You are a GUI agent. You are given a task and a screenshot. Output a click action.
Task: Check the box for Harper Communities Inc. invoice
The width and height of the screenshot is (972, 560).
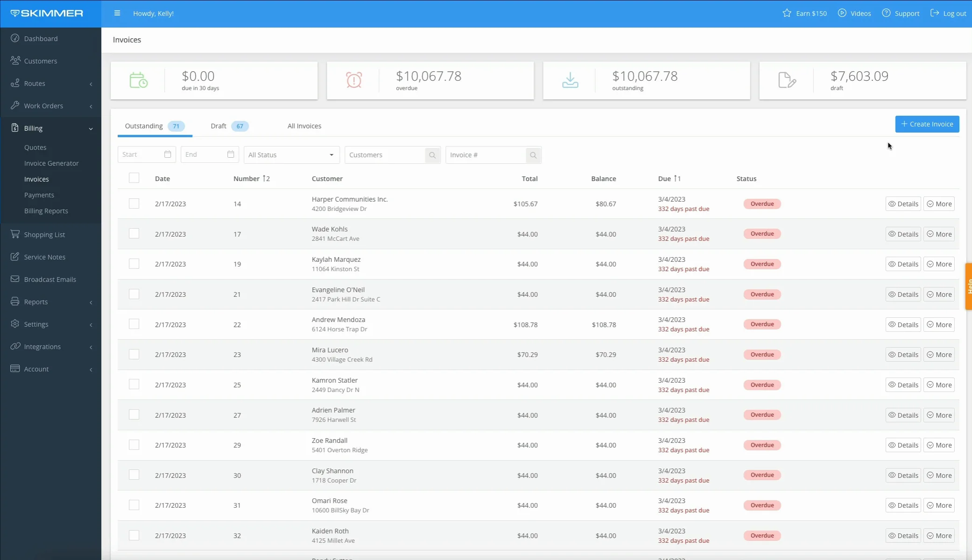[134, 203]
